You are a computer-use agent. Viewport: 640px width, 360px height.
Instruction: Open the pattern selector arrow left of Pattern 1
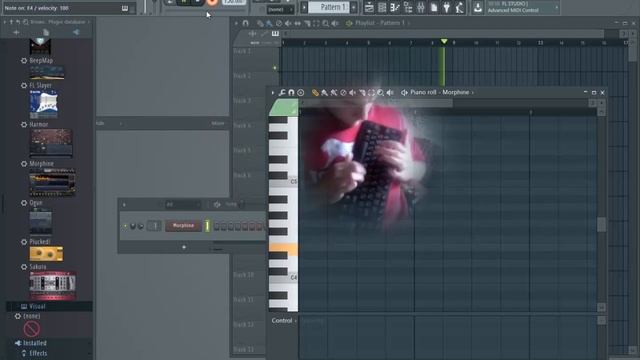(x=304, y=7)
